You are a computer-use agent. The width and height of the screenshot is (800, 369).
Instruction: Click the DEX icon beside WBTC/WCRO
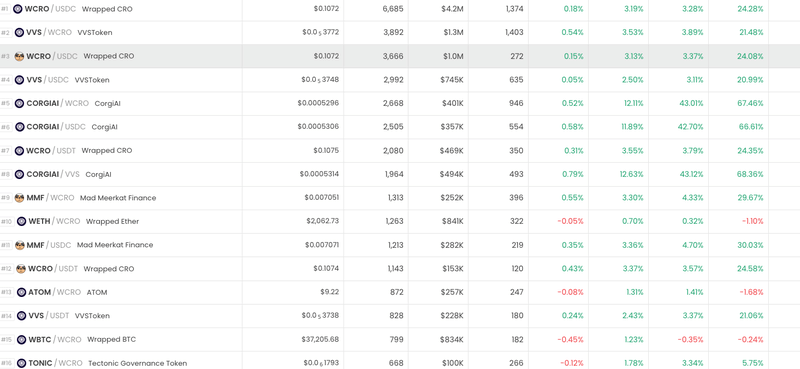pyautogui.click(x=21, y=339)
